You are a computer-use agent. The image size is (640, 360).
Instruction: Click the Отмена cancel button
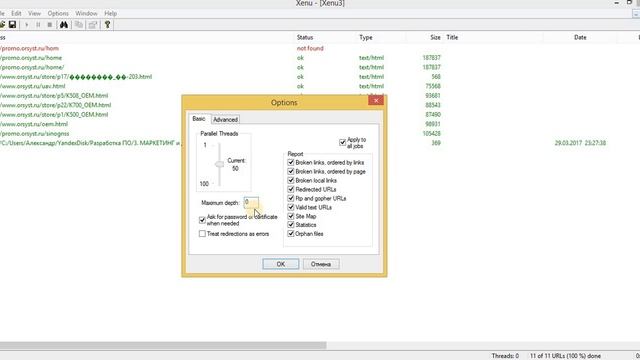pyautogui.click(x=321, y=264)
